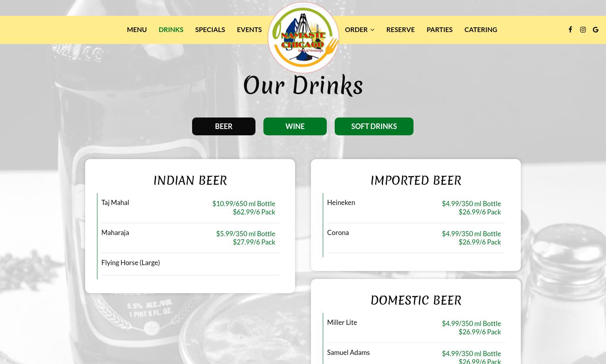Open the Facebook page icon
The image size is (606, 364).
(570, 30)
